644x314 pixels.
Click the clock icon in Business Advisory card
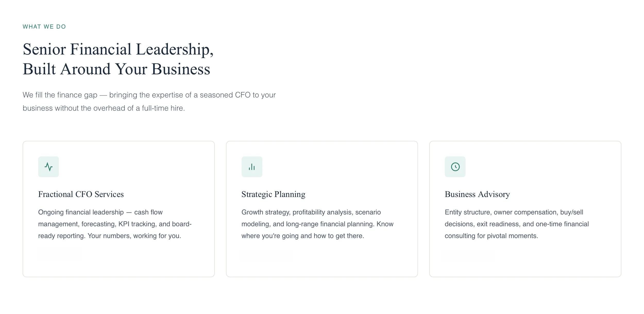[455, 167]
